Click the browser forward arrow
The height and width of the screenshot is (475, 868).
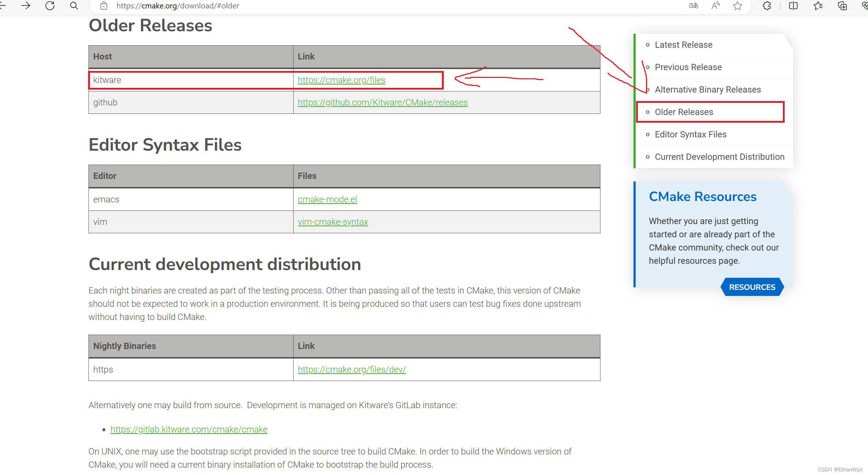click(x=26, y=6)
